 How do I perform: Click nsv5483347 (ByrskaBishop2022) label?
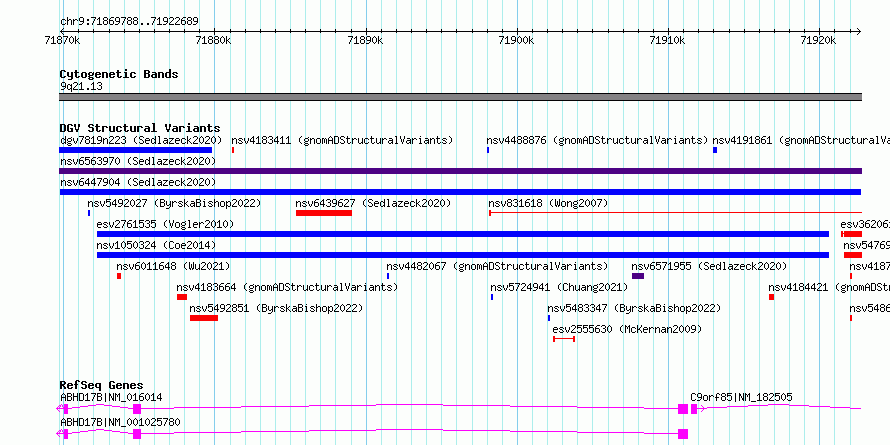pyautogui.click(x=634, y=308)
